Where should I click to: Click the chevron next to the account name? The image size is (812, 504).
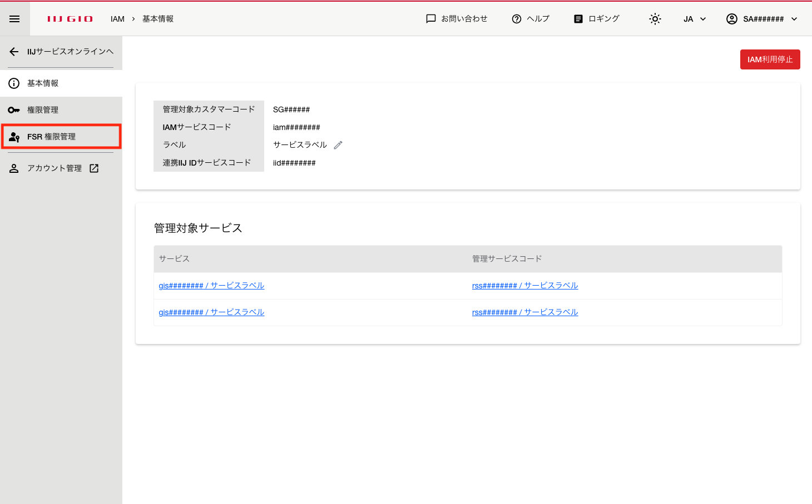coord(794,19)
